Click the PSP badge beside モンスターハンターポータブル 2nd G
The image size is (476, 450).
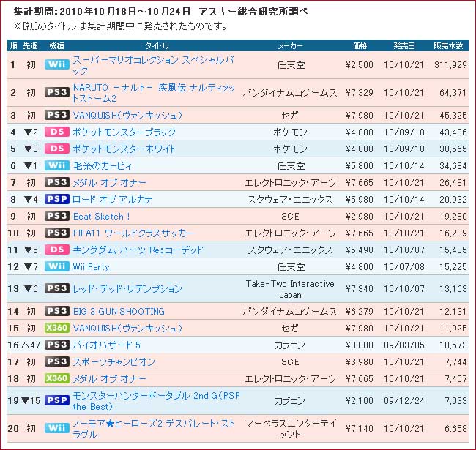coord(57,400)
